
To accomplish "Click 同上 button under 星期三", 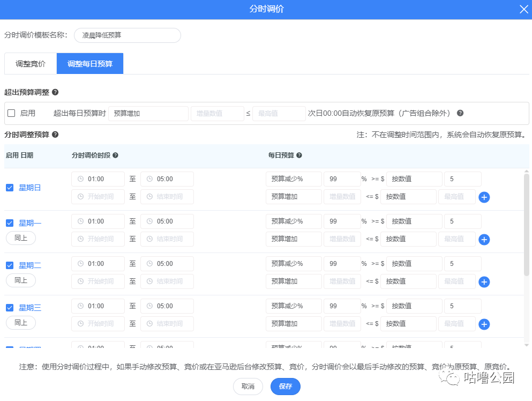I will [x=21, y=323].
